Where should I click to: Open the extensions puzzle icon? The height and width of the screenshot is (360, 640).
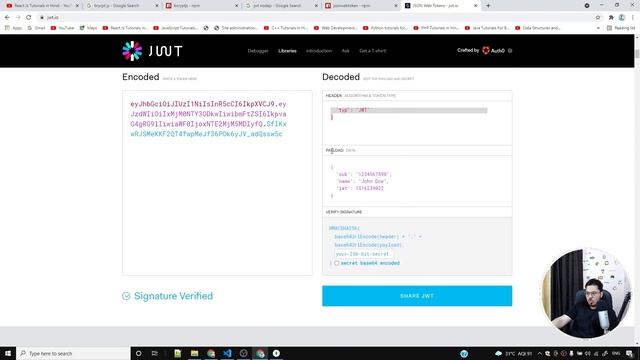point(611,18)
